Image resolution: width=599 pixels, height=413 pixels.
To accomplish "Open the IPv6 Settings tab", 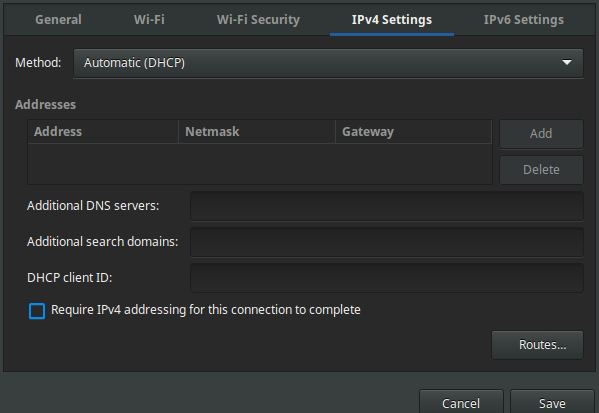I will tap(523, 19).
